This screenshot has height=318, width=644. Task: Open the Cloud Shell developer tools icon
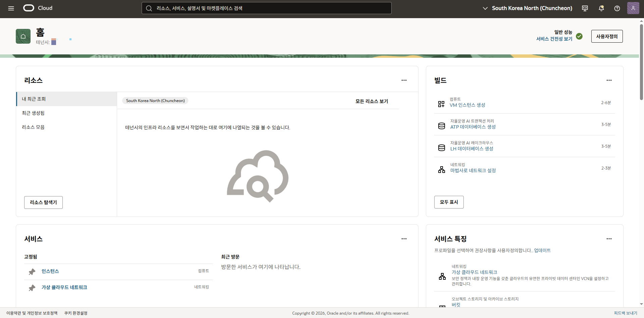coord(585,8)
